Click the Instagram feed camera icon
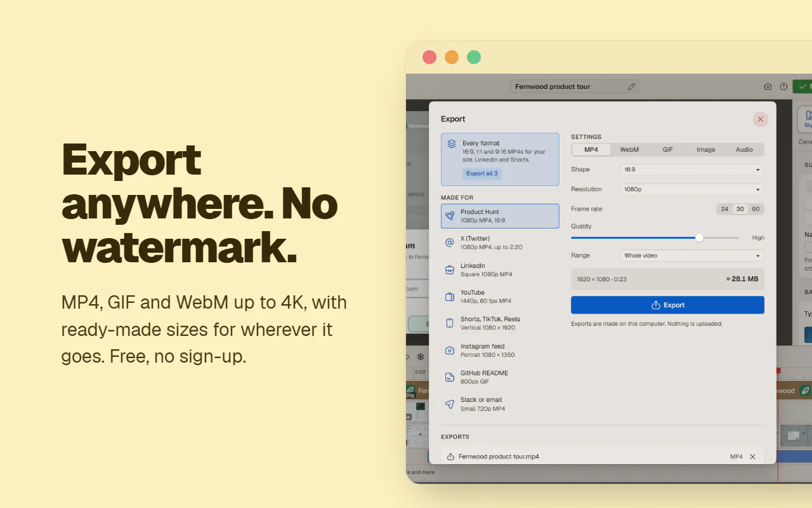812x508 pixels. pos(450,351)
